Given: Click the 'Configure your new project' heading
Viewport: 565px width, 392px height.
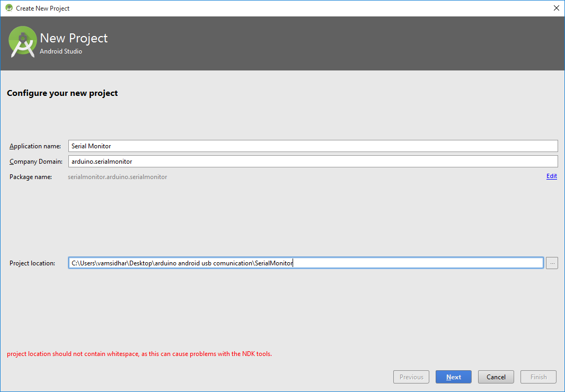Looking at the screenshot, I should click(62, 93).
